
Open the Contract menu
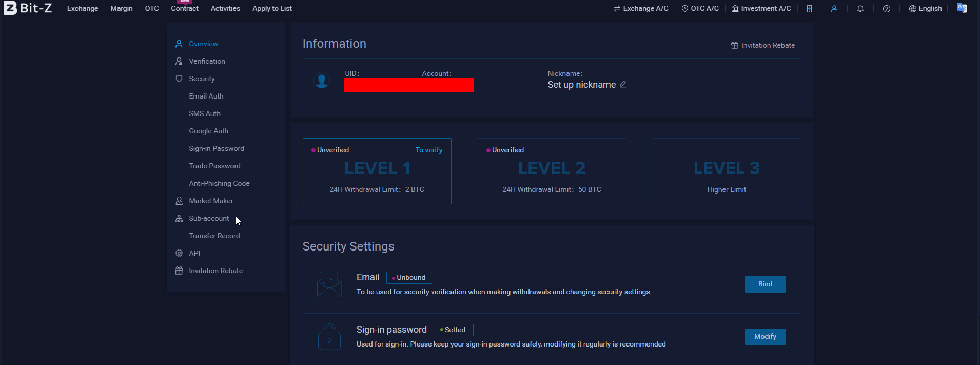coord(185,9)
